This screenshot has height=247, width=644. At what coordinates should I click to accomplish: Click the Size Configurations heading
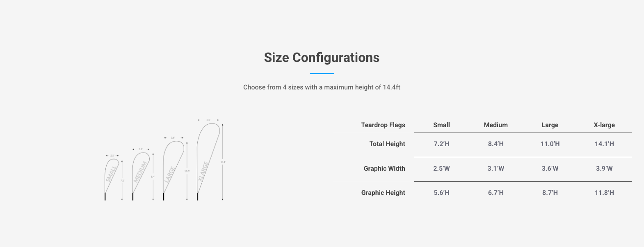[322, 58]
